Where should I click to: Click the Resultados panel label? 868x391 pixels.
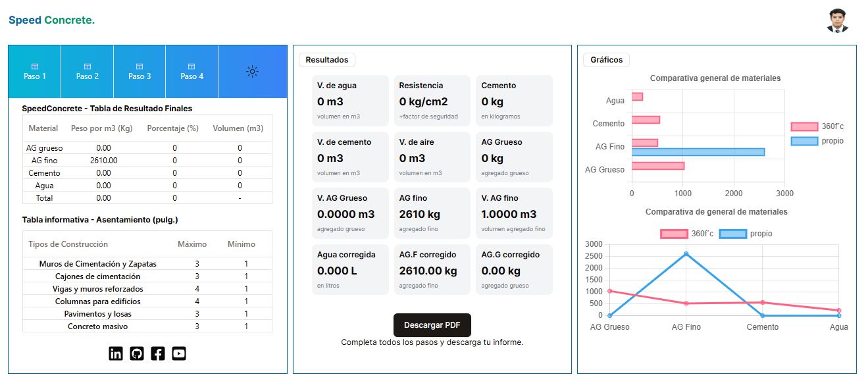(x=327, y=60)
